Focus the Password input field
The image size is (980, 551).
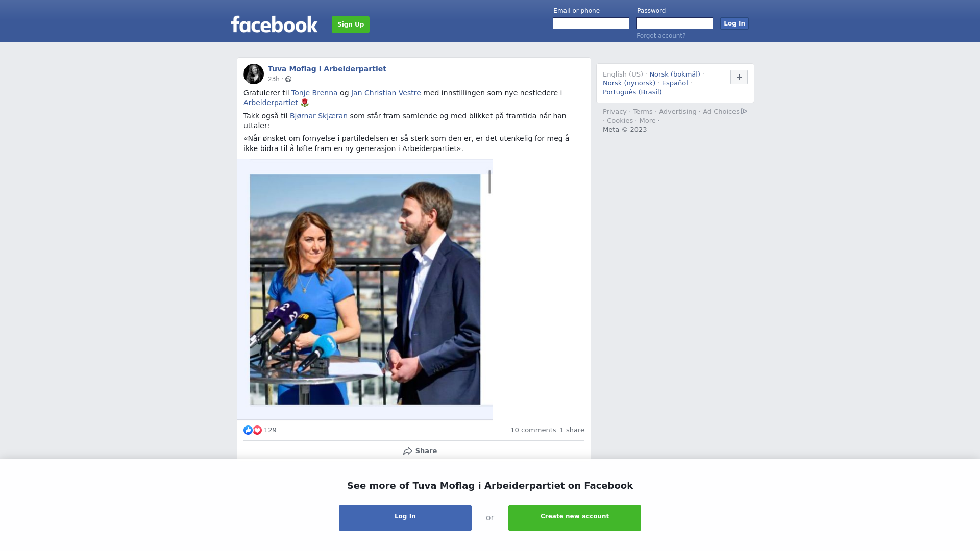(675, 23)
